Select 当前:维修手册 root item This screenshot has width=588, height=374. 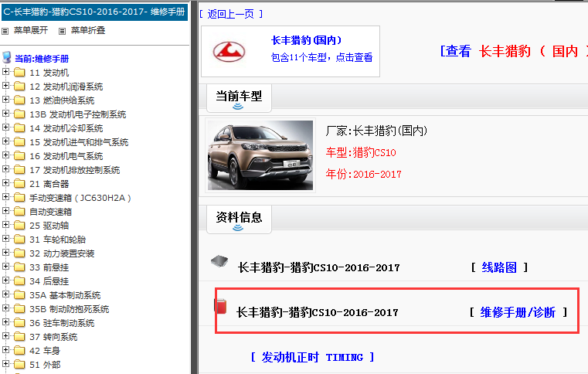pos(42,59)
